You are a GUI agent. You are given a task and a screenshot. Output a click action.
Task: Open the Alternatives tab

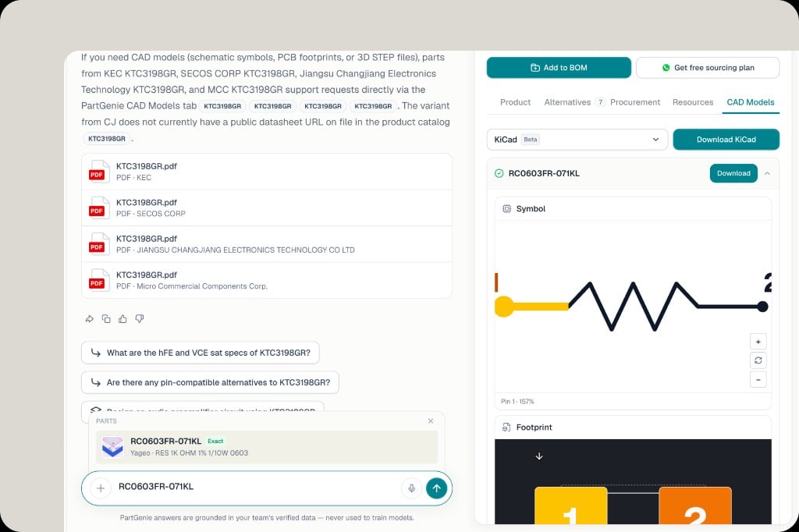coord(574,102)
